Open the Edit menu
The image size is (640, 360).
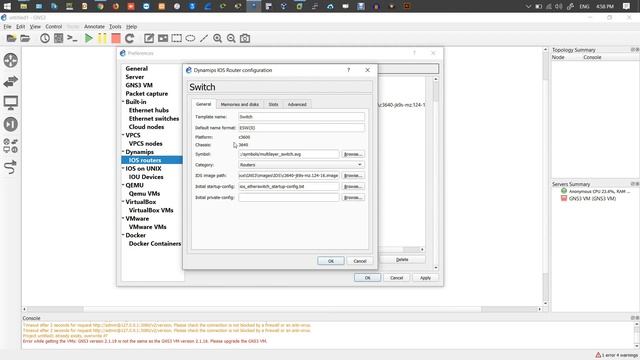pyautogui.click(x=20, y=27)
